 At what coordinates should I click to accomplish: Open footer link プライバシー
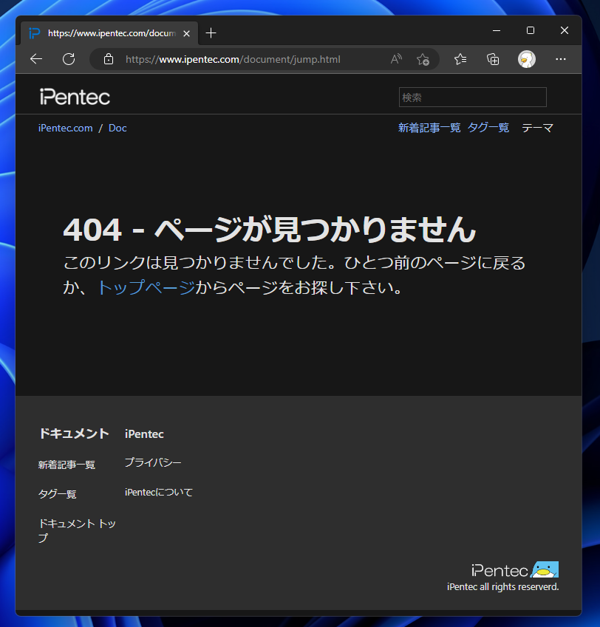pos(153,463)
